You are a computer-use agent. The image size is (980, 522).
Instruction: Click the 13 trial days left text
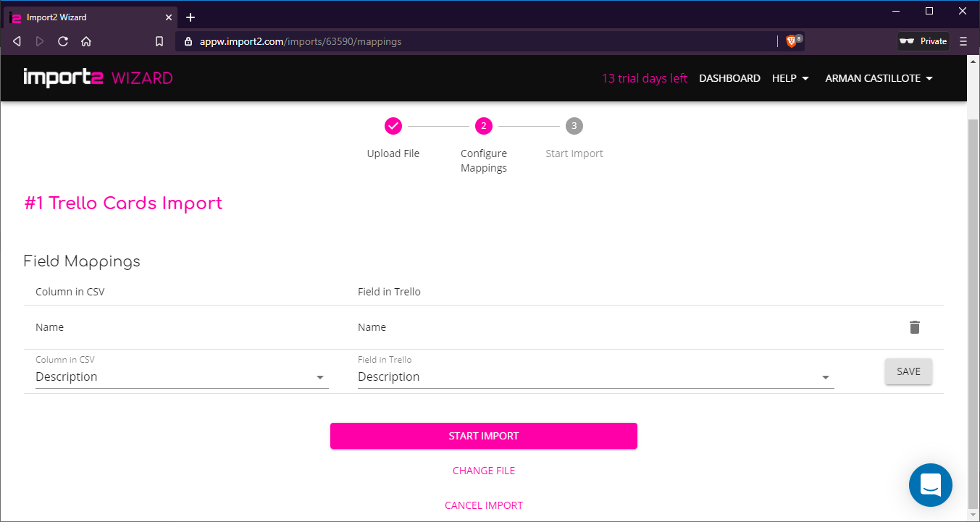(645, 78)
